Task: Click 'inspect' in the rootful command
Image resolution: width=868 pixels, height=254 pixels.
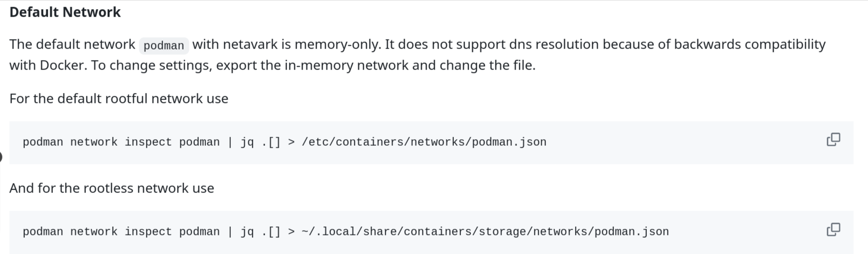Action: [148, 142]
